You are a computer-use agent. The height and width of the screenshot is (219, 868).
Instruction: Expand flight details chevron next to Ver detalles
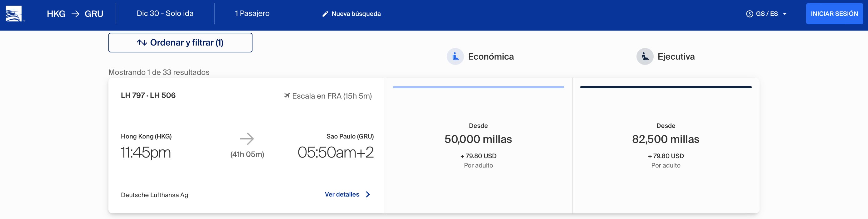368,194
